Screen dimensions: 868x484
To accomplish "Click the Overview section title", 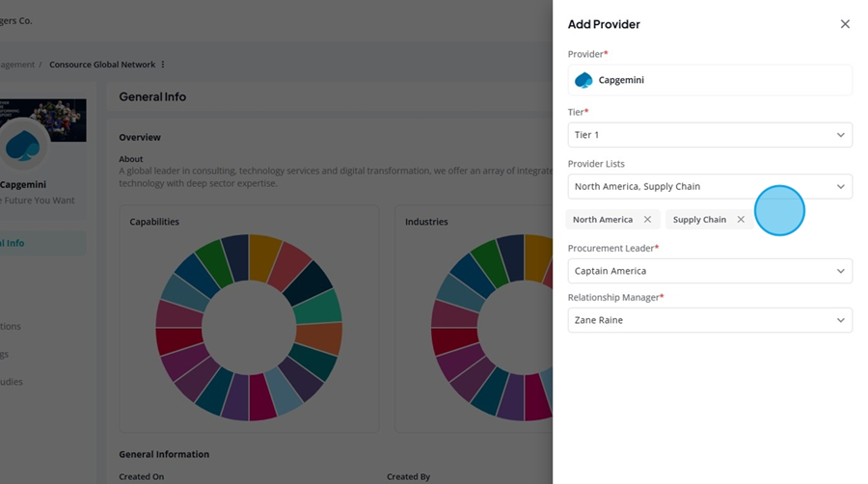I will [140, 137].
